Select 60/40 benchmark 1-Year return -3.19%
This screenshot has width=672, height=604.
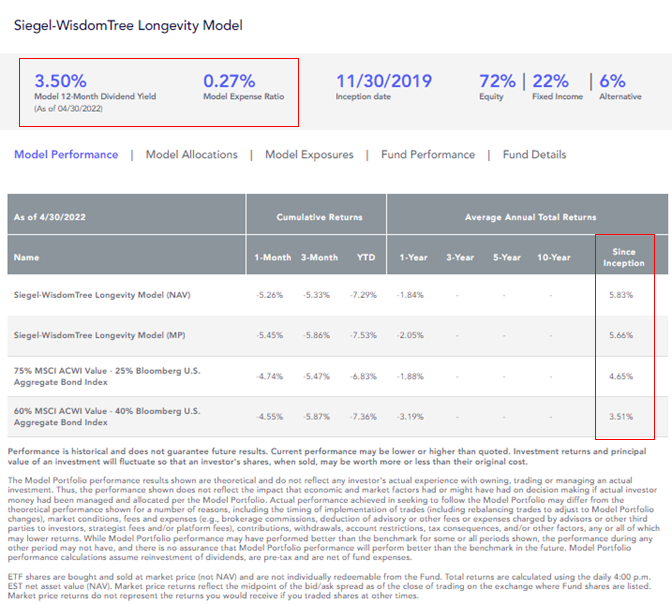(x=410, y=417)
